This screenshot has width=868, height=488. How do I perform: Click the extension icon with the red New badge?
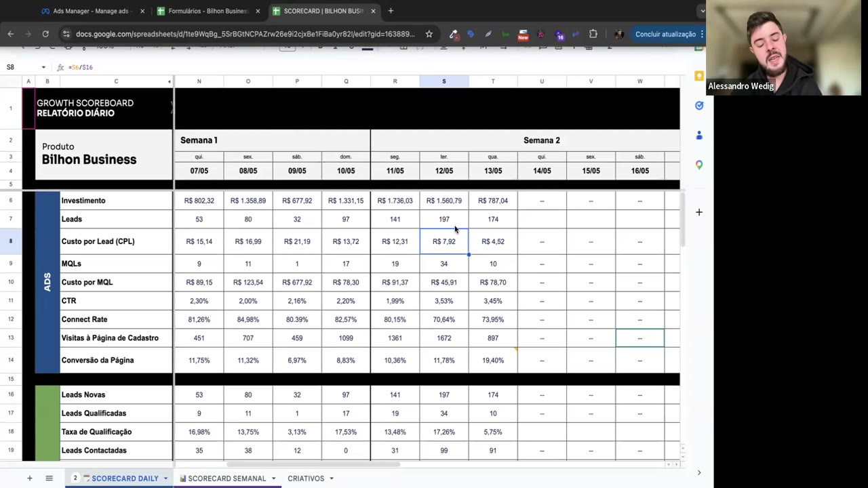[x=523, y=35]
